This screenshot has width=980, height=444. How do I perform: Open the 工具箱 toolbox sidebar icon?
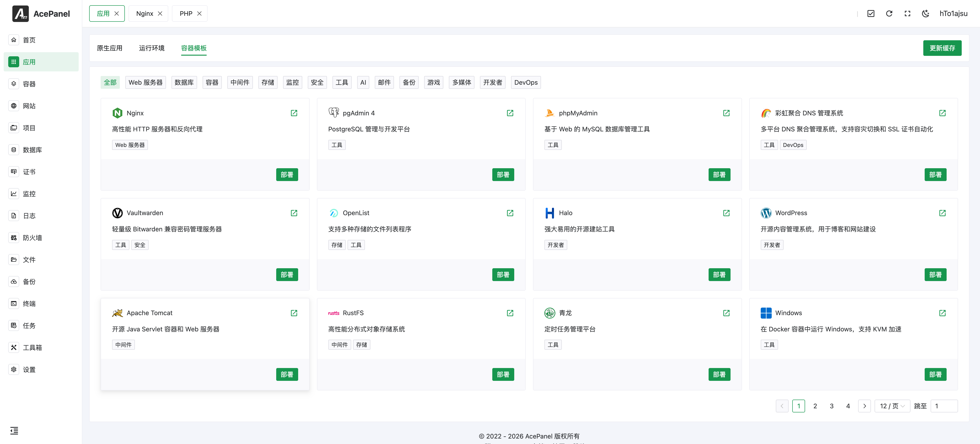pos(14,347)
